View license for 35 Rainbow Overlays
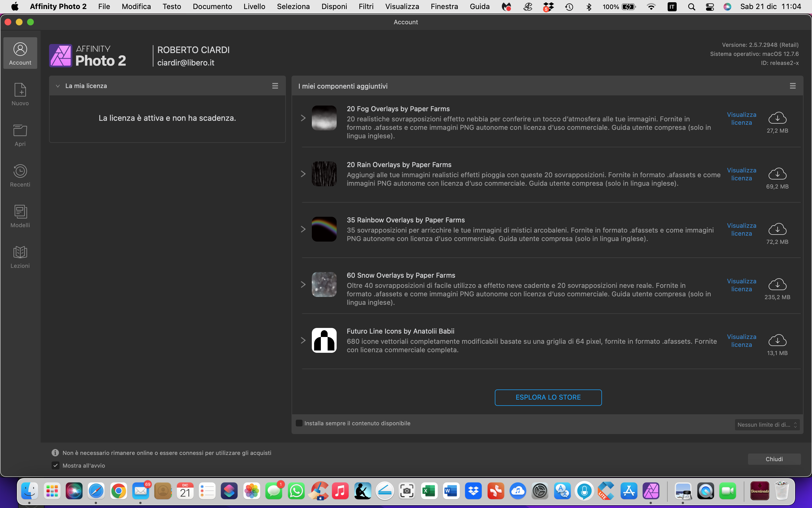 pyautogui.click(x=742, y=229)
